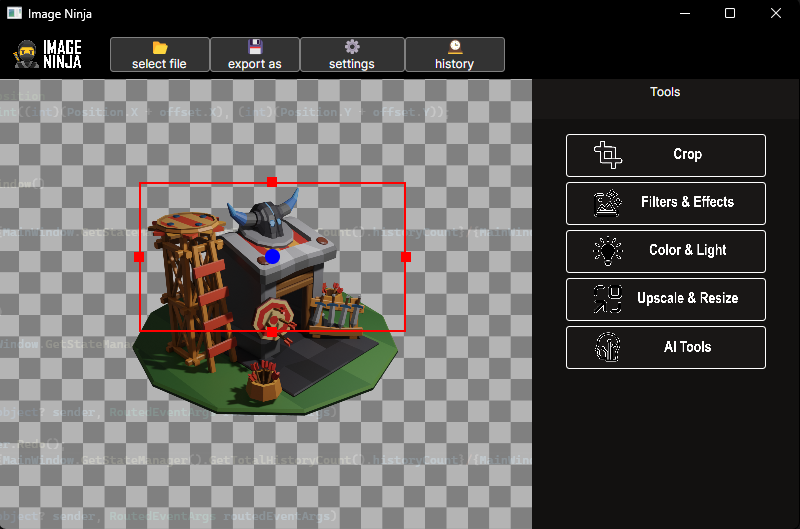Image resolution: width=800 pixels, height=529 pixels.
Task: Click the horned helmet on the building
Action: [x=264, y=216]
